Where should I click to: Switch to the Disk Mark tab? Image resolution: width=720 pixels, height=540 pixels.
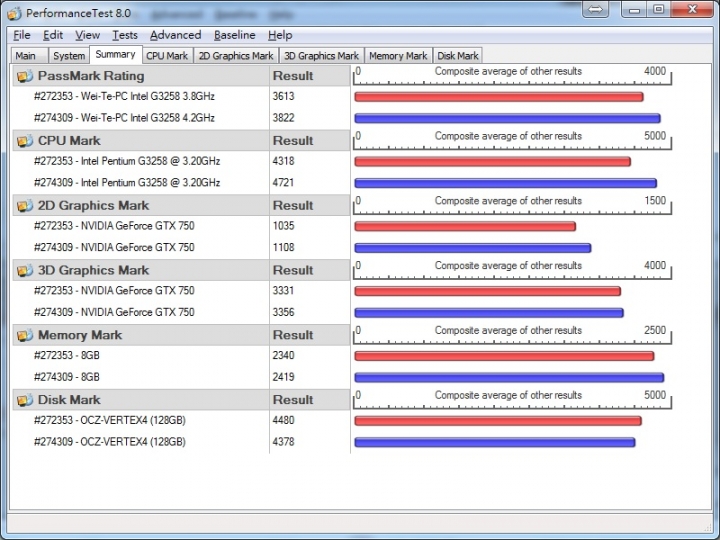458,56
